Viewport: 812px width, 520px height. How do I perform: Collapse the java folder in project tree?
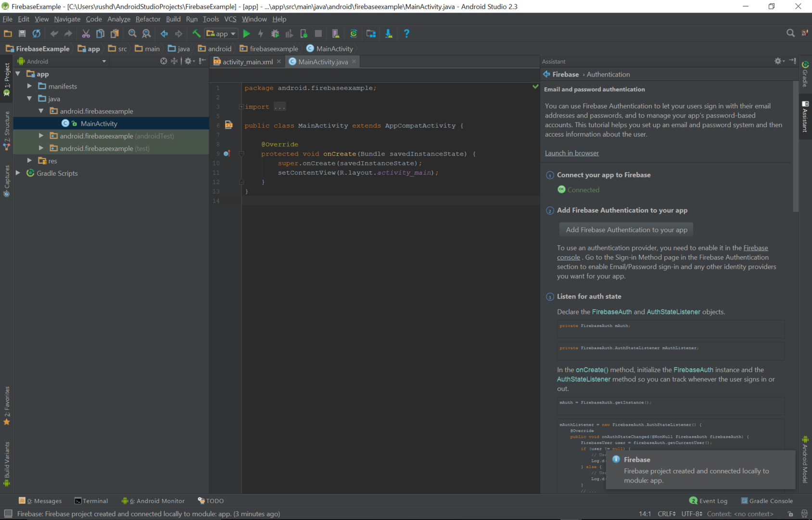[30, 98]
